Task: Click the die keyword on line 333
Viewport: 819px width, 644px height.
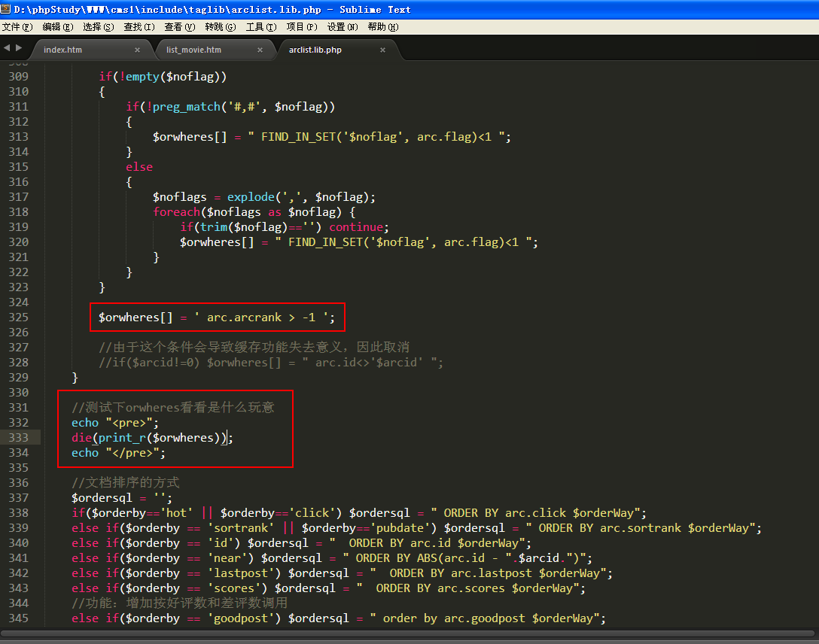Action: (81, 438)
